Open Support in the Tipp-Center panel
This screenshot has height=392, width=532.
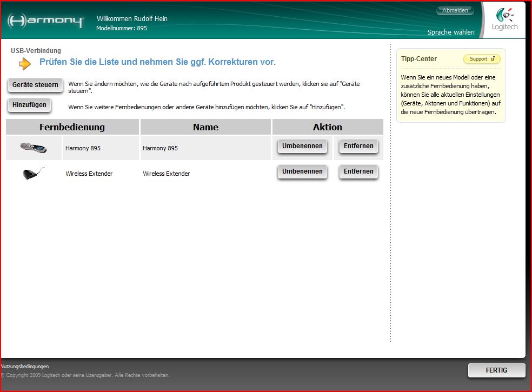point(481,59)
